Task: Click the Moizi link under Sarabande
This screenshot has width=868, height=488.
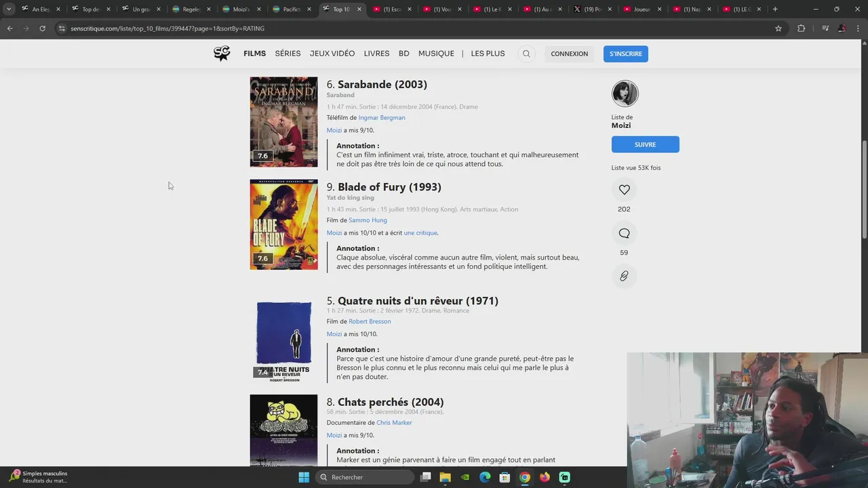Action: (334, 130)
